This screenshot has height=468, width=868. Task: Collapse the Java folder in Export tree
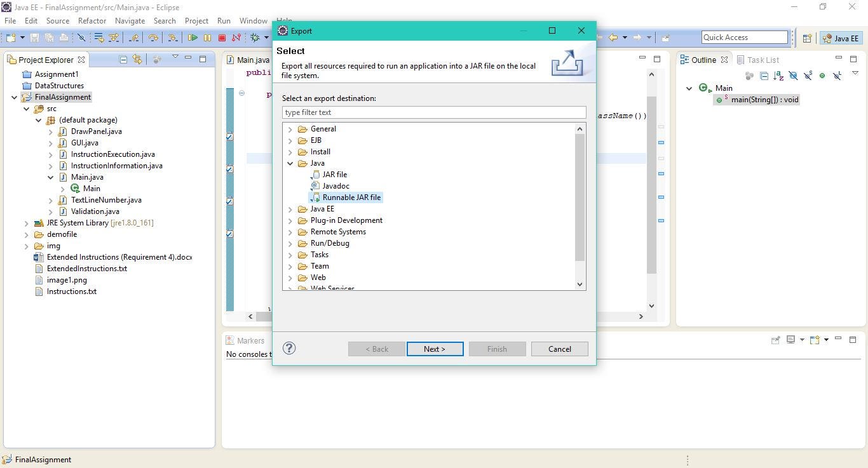(290, 163)
